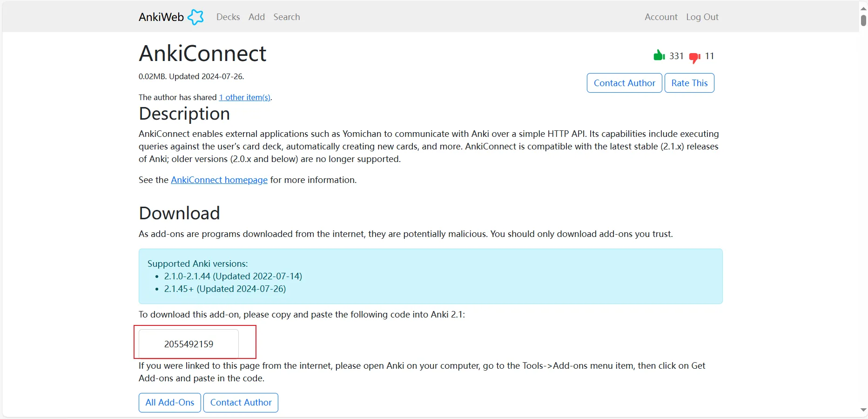Click '2.1.45+ (Updated 2024-07-26)' list item
Image resolution: width=868 pixels, height=419 pixels.
coord(225,289)
